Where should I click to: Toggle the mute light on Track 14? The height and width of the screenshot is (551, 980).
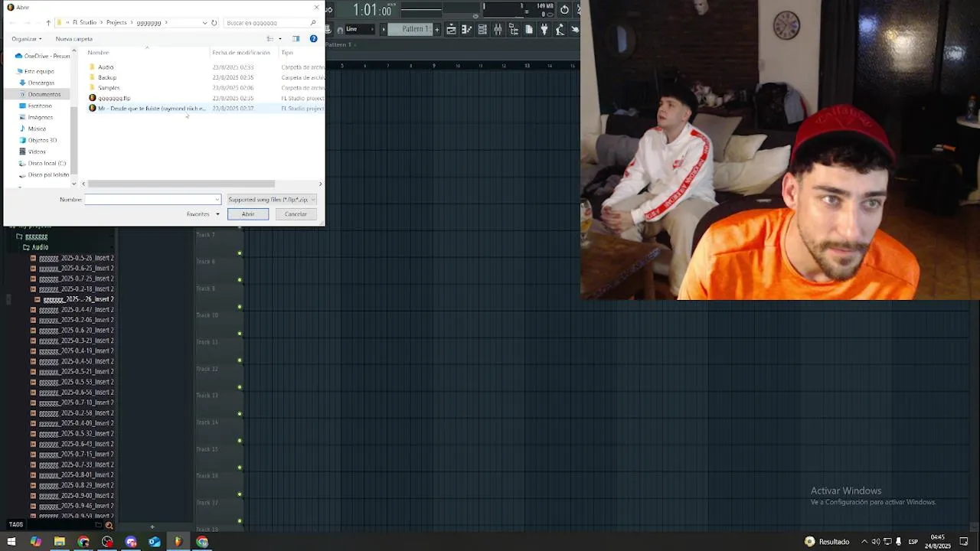(x=240, y=441)
